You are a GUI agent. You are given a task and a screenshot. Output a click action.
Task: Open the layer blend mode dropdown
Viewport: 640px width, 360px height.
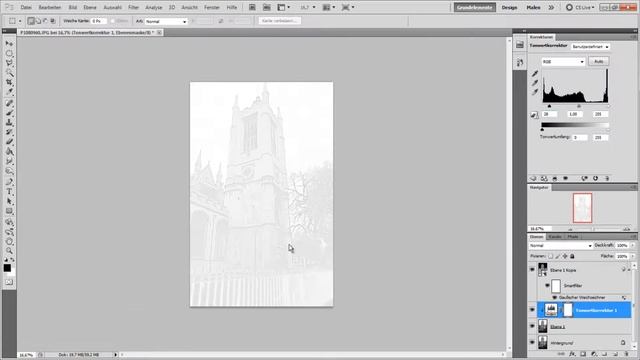tap(560, 246)
